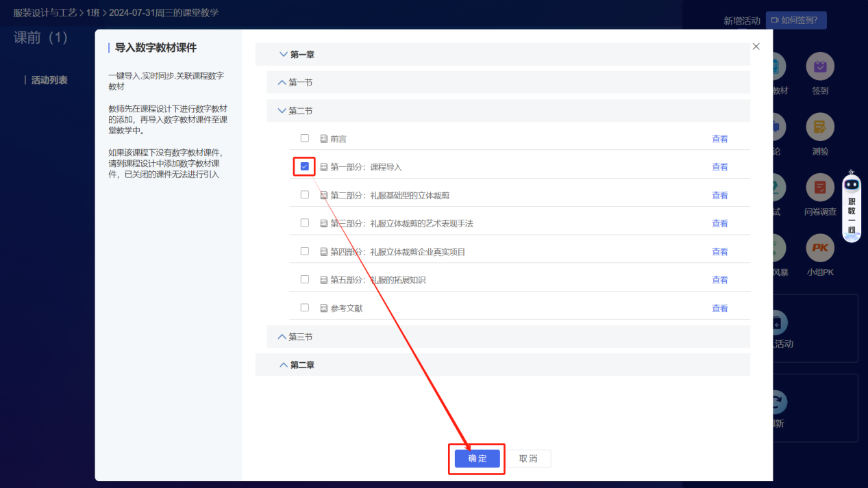Check the 参考文献 checkbox
Screen dimensions: 868x488
click(304, 307)
